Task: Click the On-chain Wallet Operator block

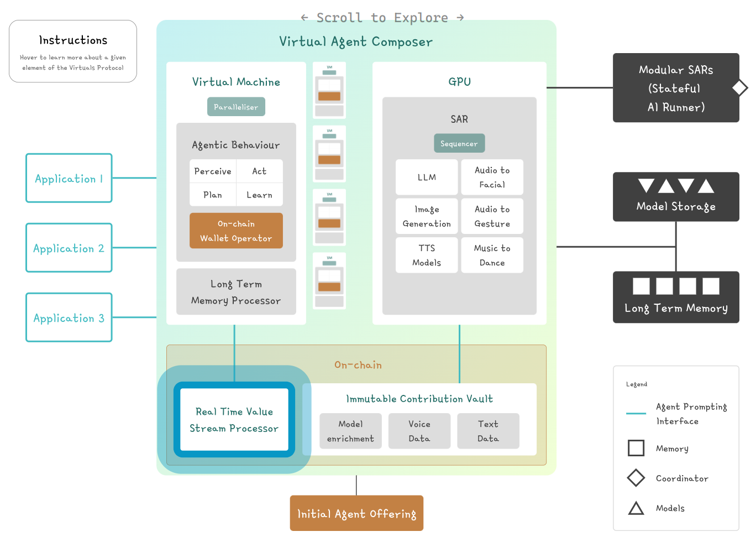Action: (x=236, y=231)
